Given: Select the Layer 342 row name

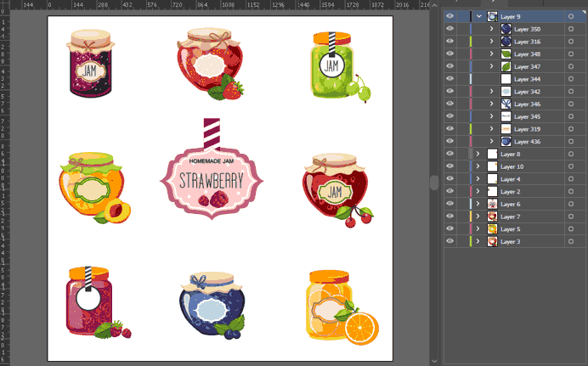Looking at the screenshot, I should (x=527, y=92).
